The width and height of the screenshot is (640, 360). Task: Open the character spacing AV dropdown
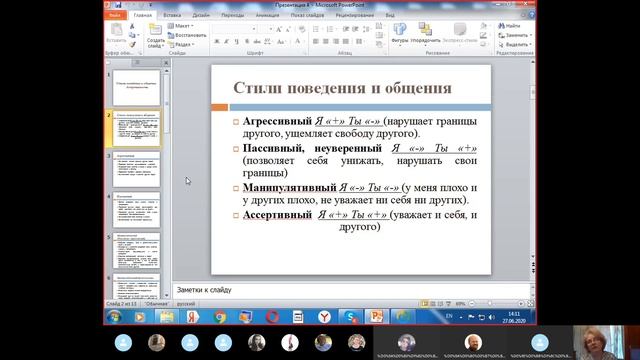268,42
